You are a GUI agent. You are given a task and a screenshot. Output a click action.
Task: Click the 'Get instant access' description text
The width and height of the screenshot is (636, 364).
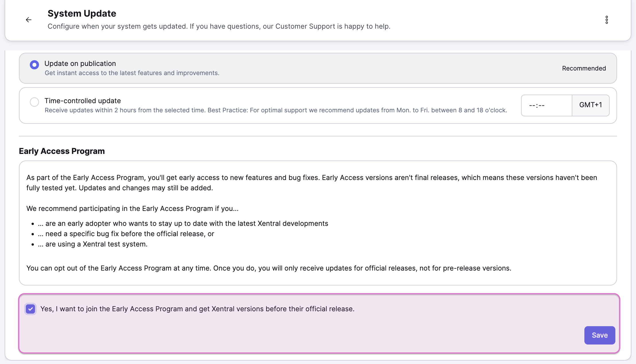132,73
